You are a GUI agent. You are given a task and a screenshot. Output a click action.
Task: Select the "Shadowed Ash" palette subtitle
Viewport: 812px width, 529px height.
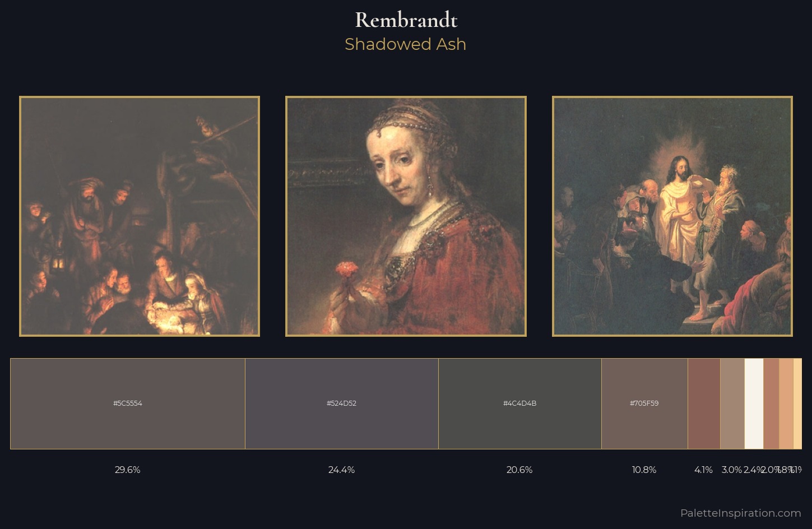click(x=406, y=44)
